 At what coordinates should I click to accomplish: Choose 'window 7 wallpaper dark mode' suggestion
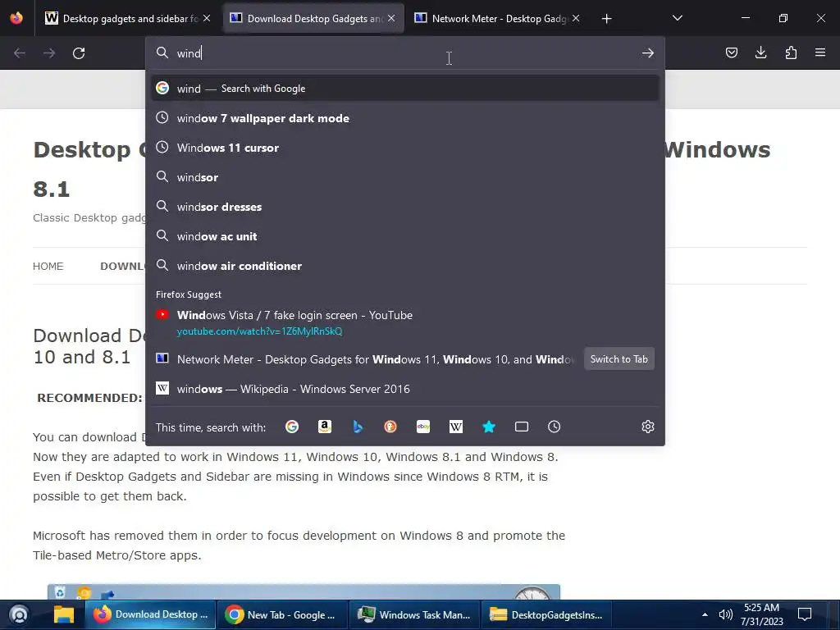coord(405,118)
